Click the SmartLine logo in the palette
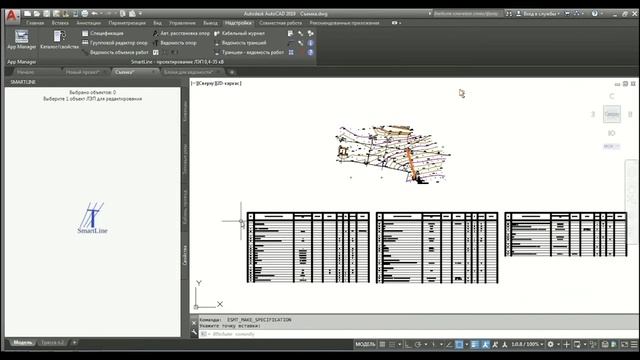 click(x=92, y=218)
